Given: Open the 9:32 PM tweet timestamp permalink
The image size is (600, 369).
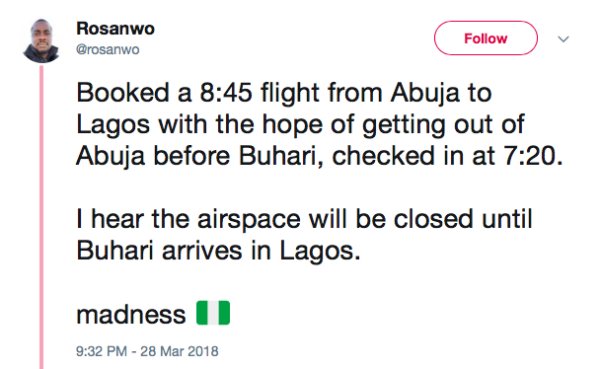Looking at the screenshot, I should coord(147,351).
